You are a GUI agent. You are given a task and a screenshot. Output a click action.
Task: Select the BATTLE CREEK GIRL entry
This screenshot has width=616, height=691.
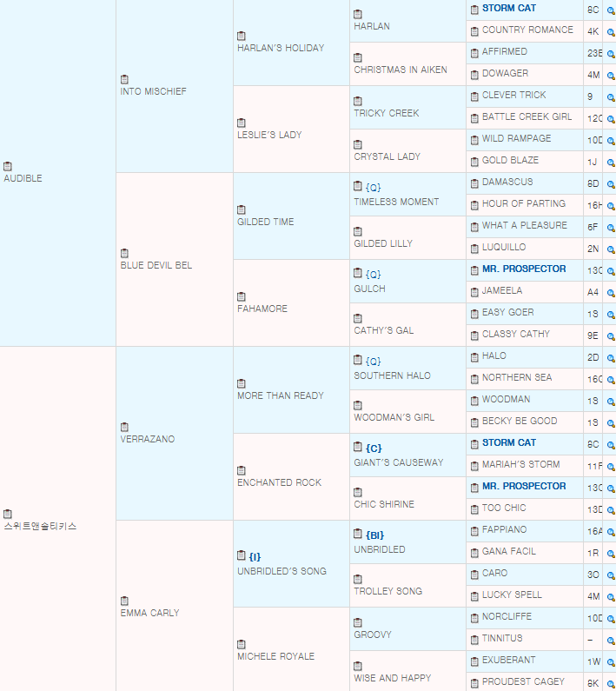pos(527,116)
